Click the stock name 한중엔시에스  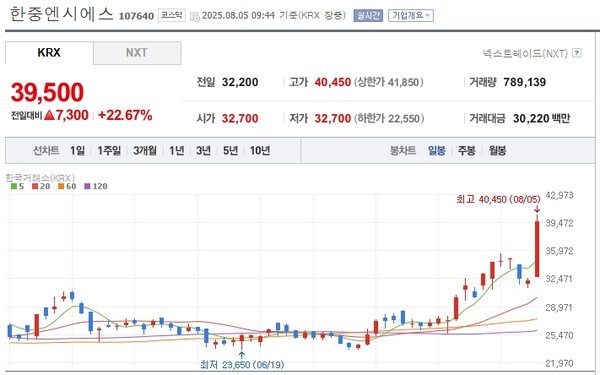61,15
